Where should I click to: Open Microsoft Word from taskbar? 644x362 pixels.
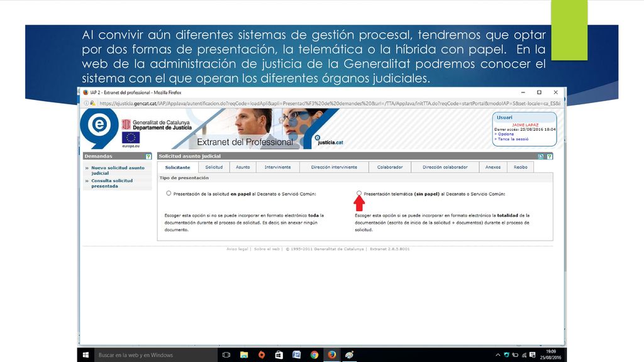click(297, 355)
